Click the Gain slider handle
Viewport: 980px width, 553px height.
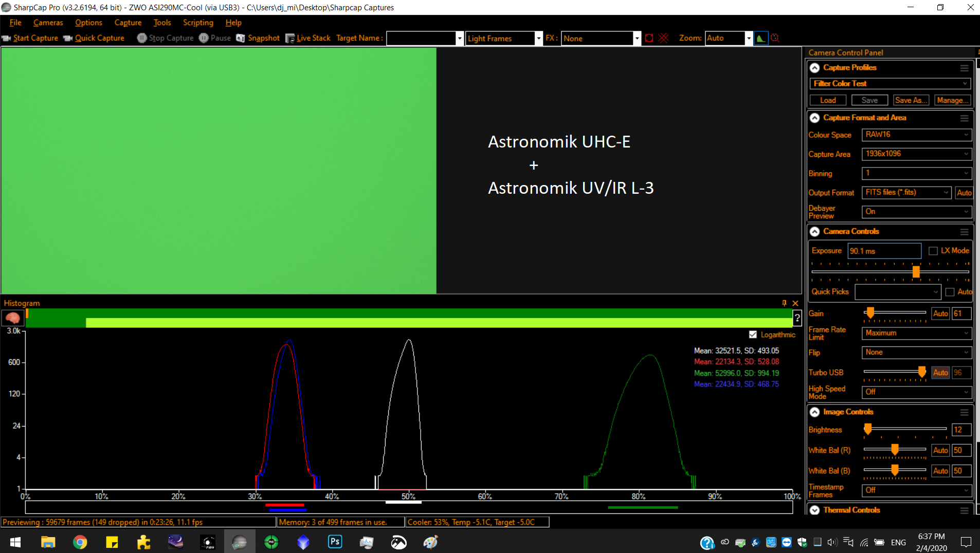click(870, 312)
